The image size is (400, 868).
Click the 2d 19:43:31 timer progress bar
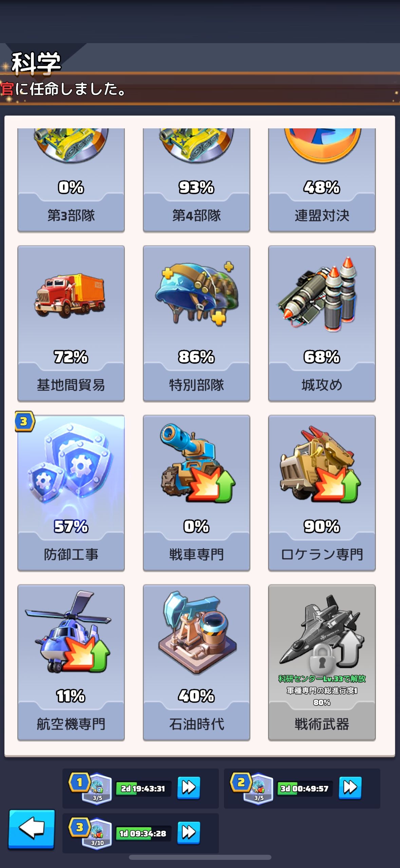pyautogui.click(x=143, y=788)
